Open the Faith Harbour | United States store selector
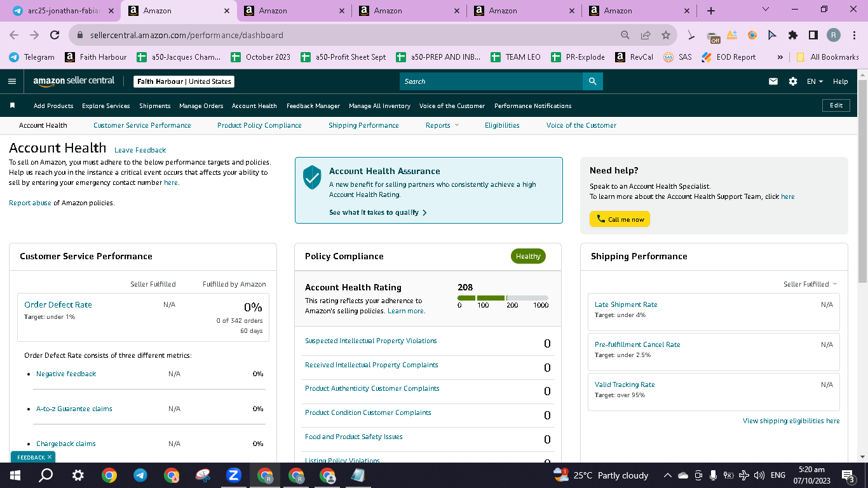 (184, 81)
